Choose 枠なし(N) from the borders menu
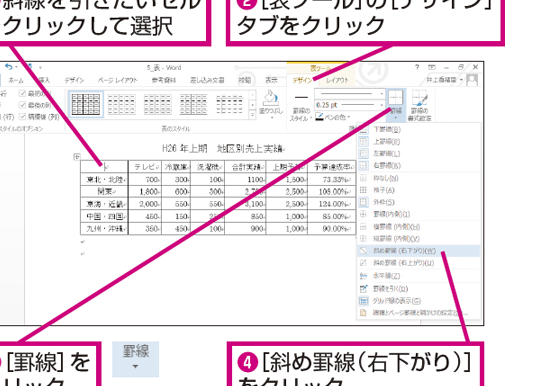This screenshot has height=386, width=540. click(419, 178)
